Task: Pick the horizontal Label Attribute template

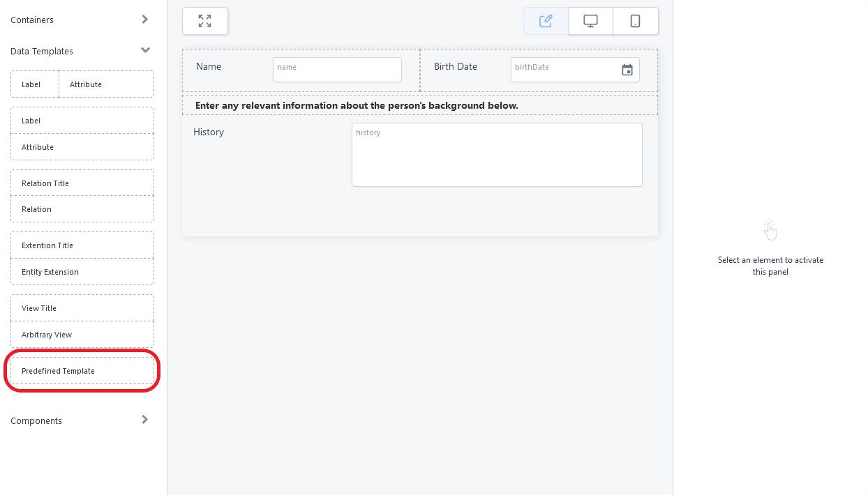Action: click(x=82, y=84)
